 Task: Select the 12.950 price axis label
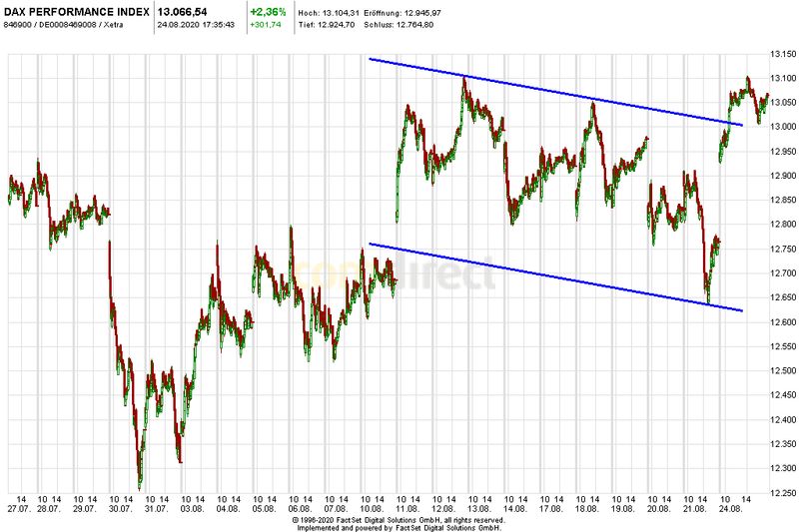click(x=783, y=152)
